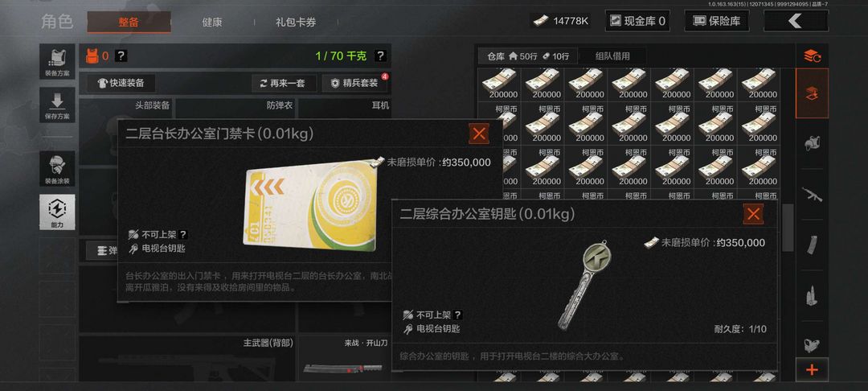This screenshot has height=391, width=868.
Task: Click the 保存方案 save loadout icon
Action: 57,105
